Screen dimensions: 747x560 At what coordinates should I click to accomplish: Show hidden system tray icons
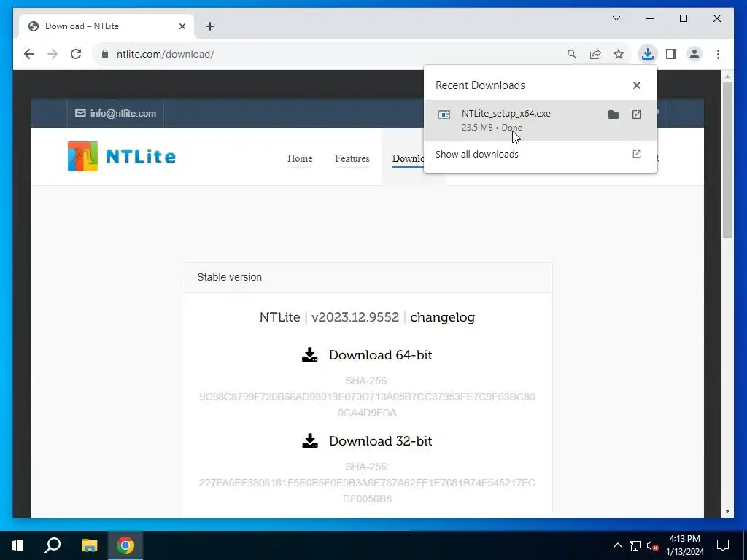pyautogui.click(x=617, y=545)
